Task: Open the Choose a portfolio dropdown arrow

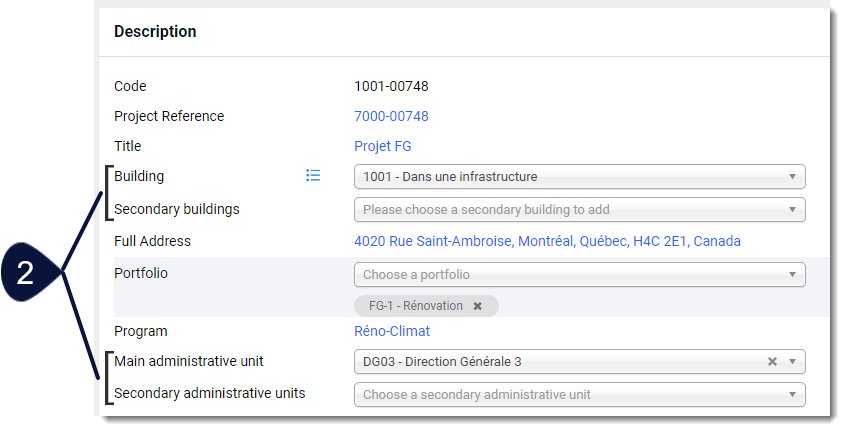Action: [x=792, y=275]
